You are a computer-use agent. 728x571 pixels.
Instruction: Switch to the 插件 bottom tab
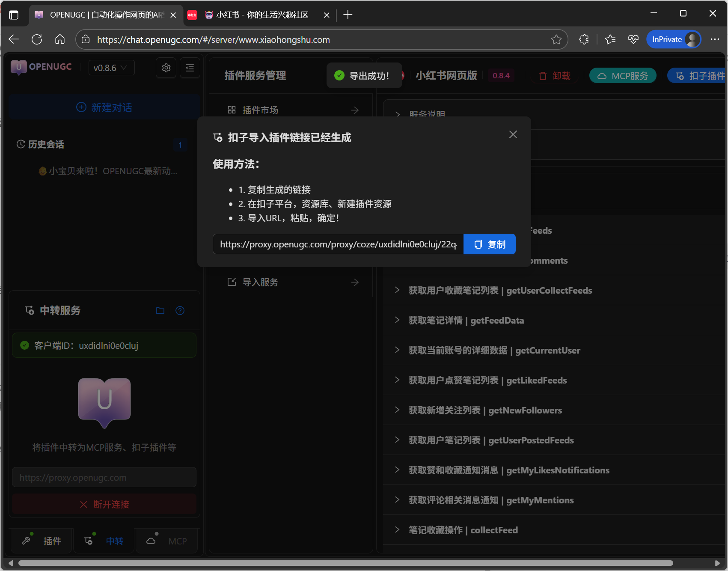pos(42,541)
